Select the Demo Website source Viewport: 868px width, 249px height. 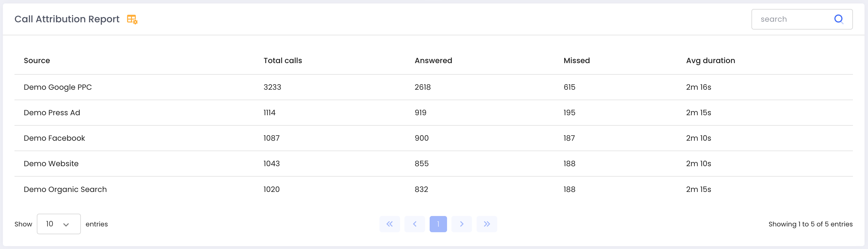click(x=51, y=164)
